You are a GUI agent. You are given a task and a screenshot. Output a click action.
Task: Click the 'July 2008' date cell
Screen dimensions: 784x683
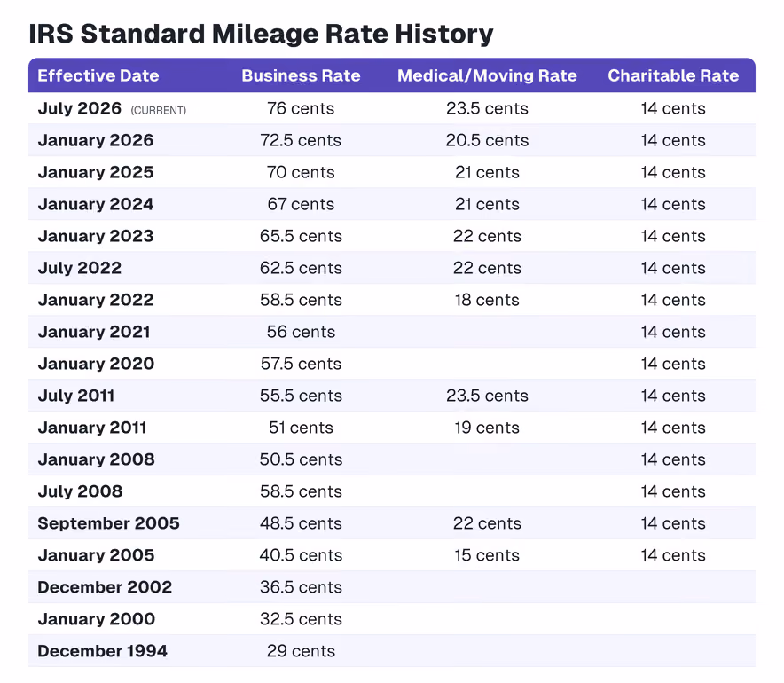tap(80, 492)
